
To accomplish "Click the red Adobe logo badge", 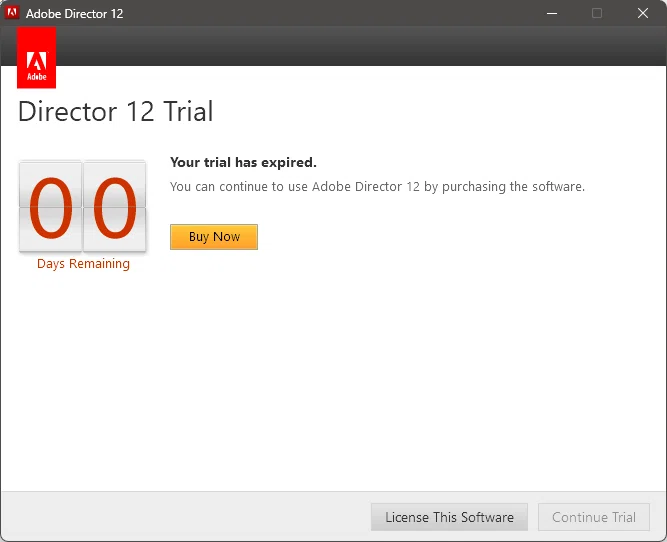I will [x=37, y=57].
